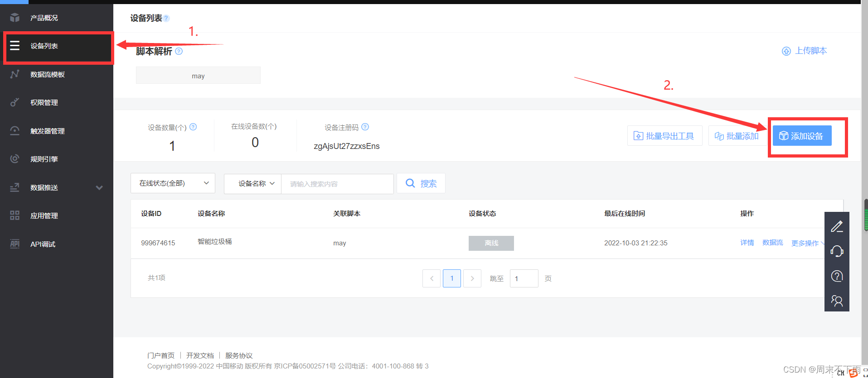Open 数据流 for device 智能垃圾桶
The width and height of the screenshot is (868, 378).
coord(773,243)
